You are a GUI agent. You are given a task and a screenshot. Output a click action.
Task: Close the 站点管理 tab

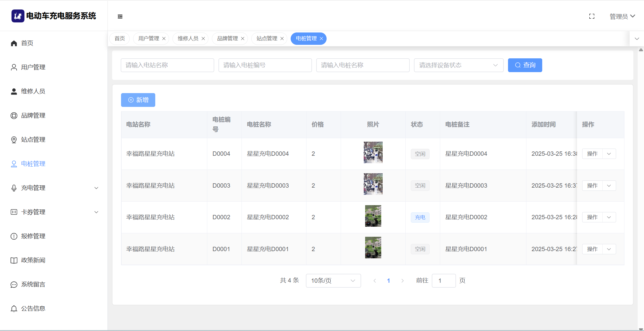click(282, 39)
